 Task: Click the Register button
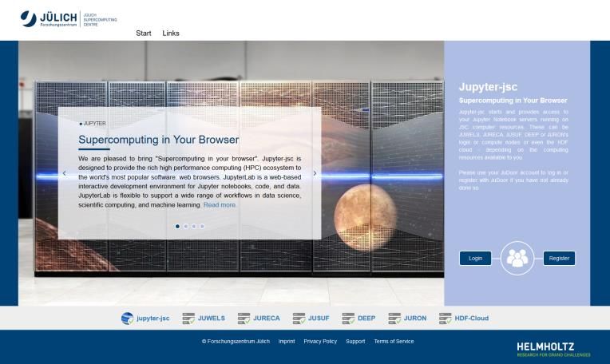(559, 258)
